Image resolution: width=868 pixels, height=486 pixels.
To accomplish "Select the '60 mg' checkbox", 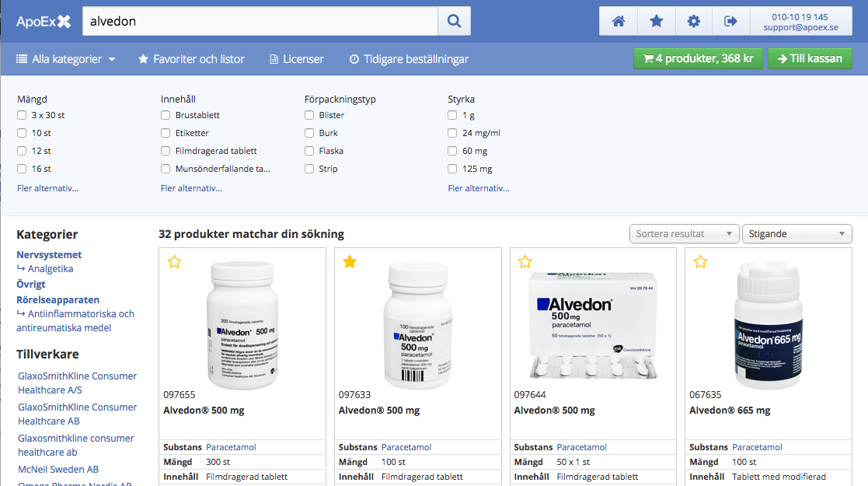I will point(452,151).
